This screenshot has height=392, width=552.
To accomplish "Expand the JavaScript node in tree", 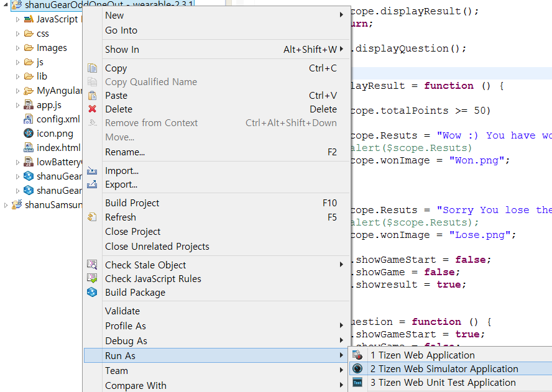I will point(17,19).
